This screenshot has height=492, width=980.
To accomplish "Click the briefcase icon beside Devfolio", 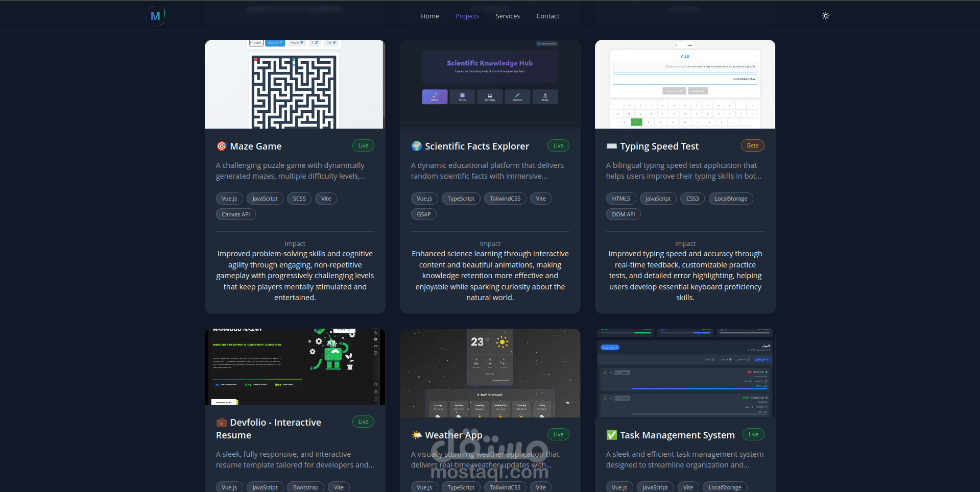I will pyautogui.click(x=221, y=423).
